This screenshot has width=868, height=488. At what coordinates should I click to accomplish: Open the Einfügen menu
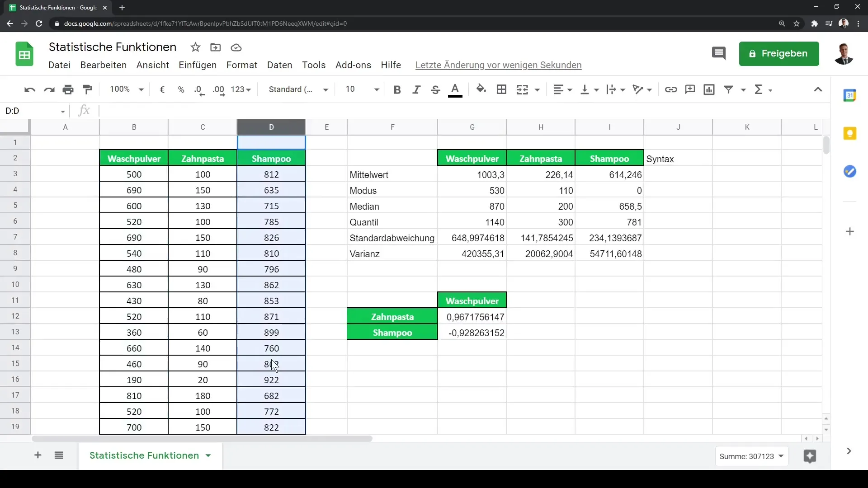click(x=198, y=65)
